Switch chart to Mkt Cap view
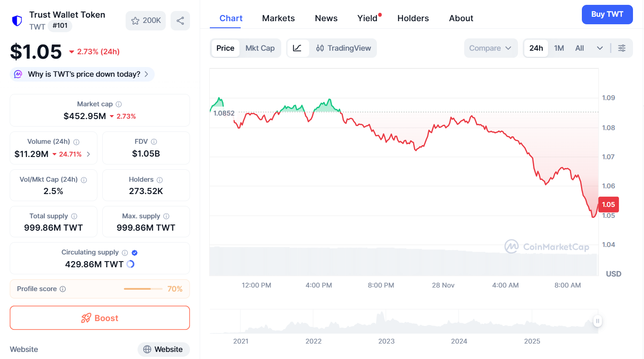The width and height of the screenshot is (644, 359). pyautogui.click(x=260, y=48)
